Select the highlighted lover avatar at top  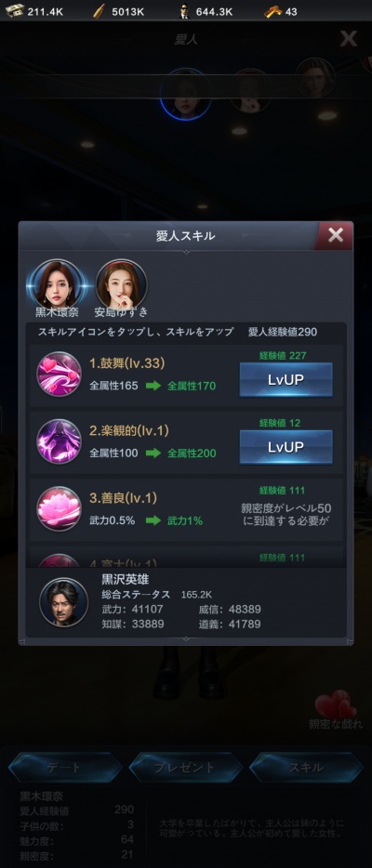tap(186, 94)
